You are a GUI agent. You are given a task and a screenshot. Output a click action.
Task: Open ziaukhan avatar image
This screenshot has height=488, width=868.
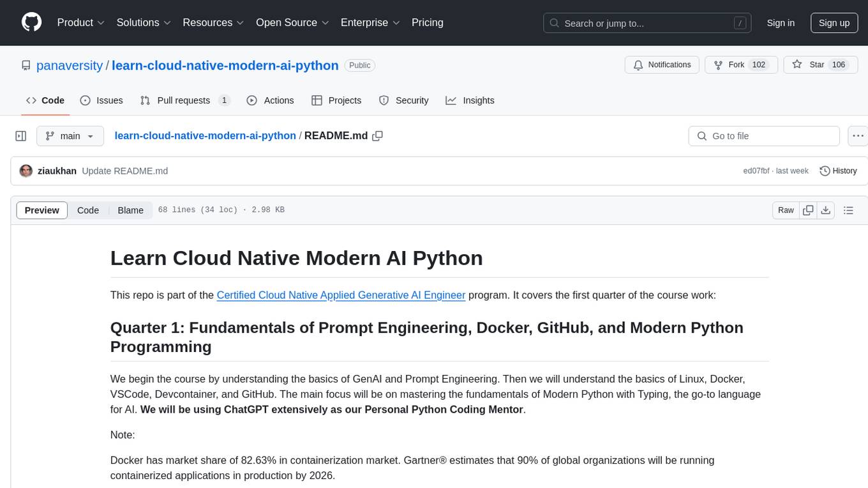[26, 171]
